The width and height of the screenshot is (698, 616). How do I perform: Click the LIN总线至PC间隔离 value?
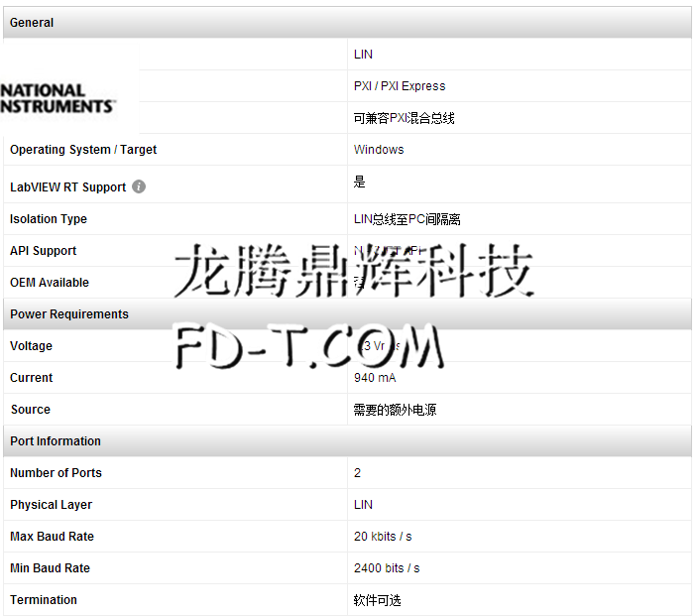click(407, 219)
